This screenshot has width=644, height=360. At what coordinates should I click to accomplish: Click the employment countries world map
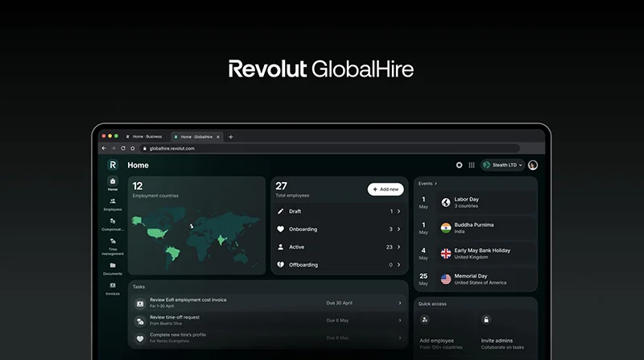coord(196,238)
